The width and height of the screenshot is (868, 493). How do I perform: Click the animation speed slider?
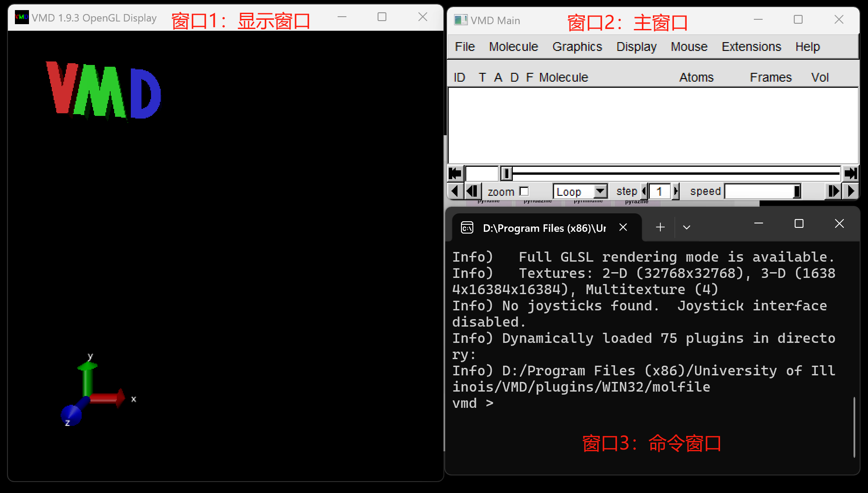763,191
